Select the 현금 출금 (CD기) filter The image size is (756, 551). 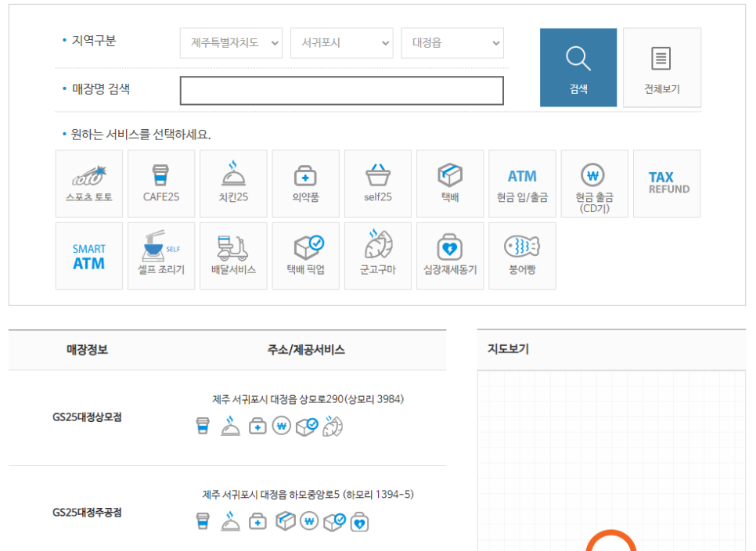[x=595, y=184]
